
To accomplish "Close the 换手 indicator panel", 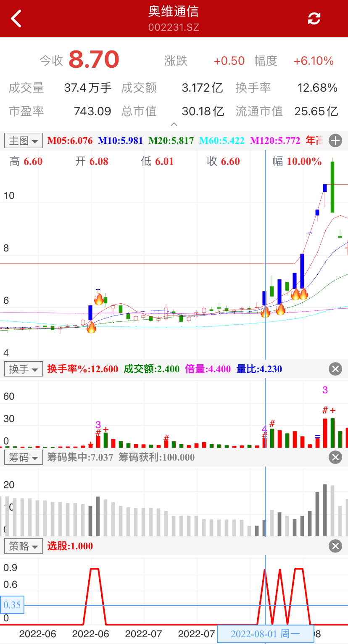I will click(x=335, y=369).
